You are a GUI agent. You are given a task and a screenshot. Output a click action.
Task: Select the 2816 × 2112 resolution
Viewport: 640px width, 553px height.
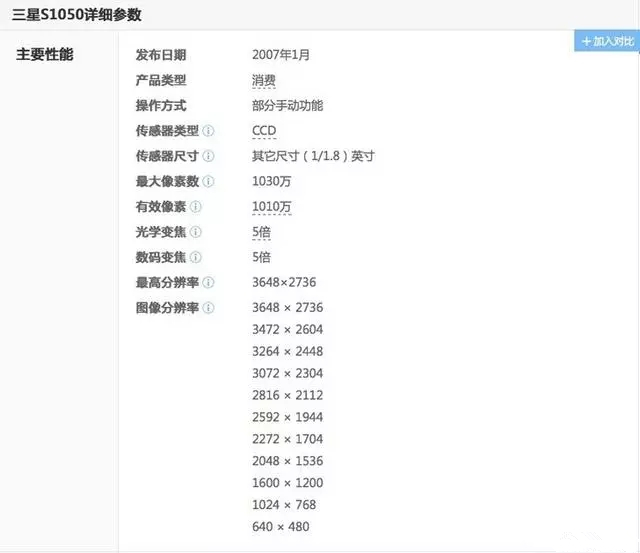click(287, 395)
